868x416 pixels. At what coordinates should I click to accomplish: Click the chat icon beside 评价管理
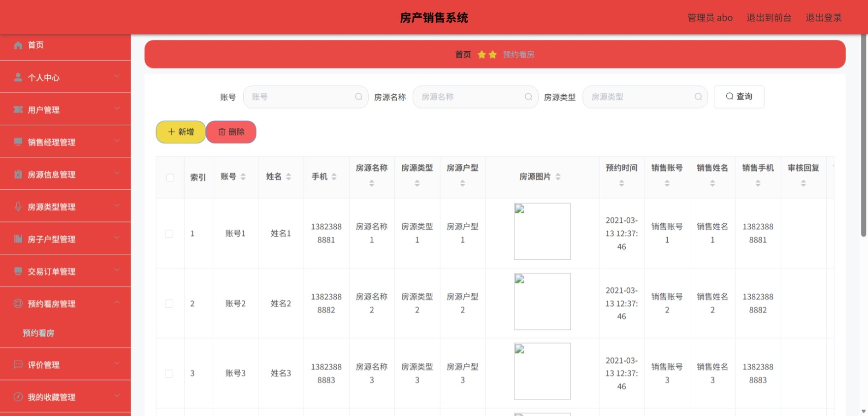pyautogui.click(x=18, y=365)
